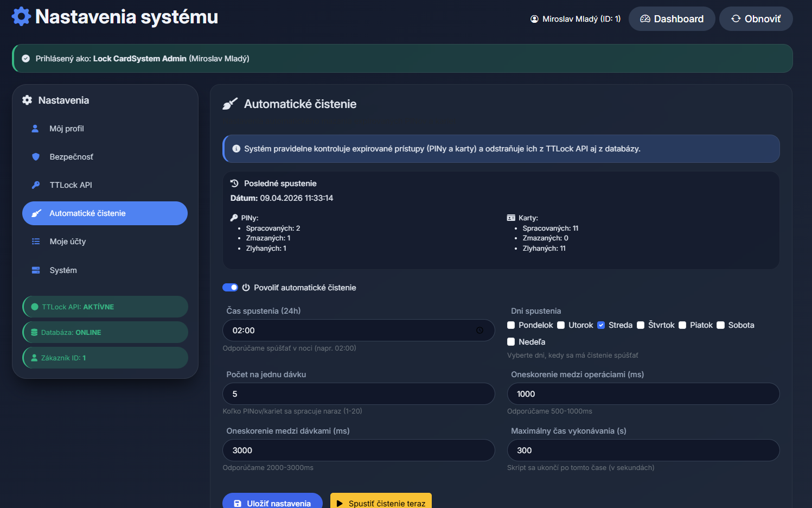Click the Počet na jednu dávku field
Viewport: 812px width, 508px height.
tap(359, 394)
